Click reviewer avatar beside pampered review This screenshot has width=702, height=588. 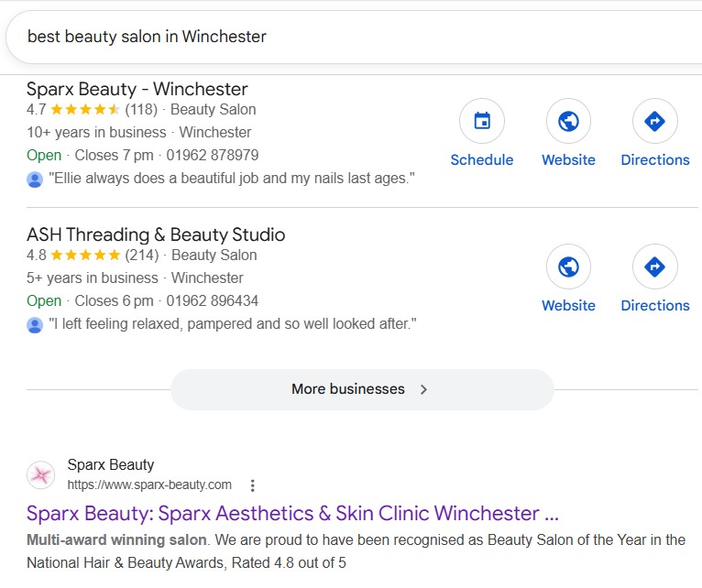pos(35,325)
